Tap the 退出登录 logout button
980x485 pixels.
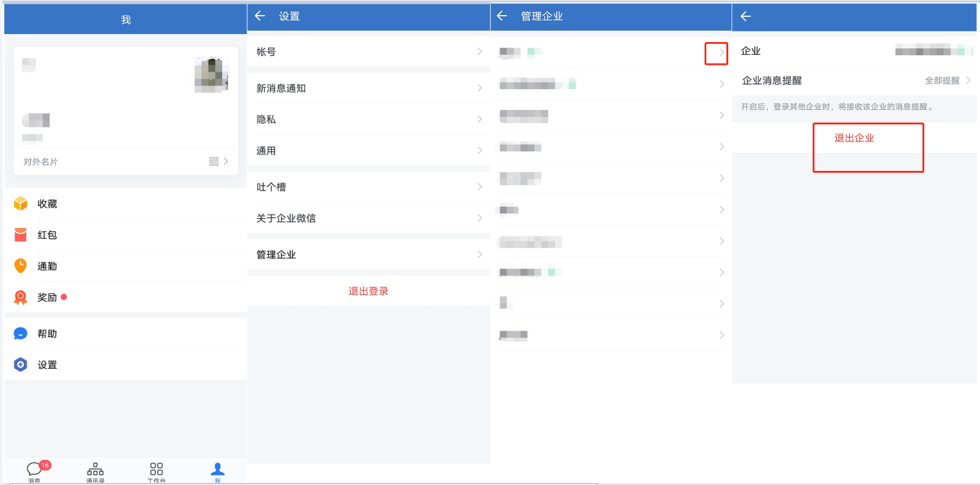(367, 291)
